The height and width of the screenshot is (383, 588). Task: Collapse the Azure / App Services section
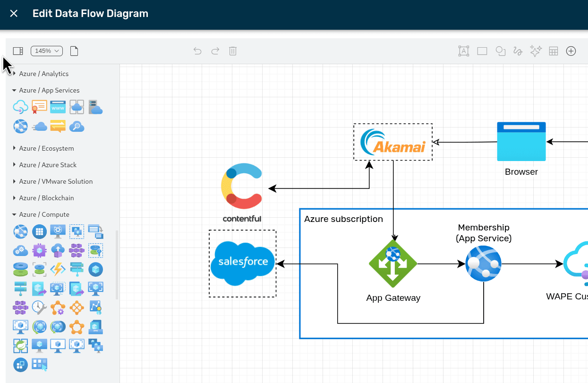click(49, 90)
